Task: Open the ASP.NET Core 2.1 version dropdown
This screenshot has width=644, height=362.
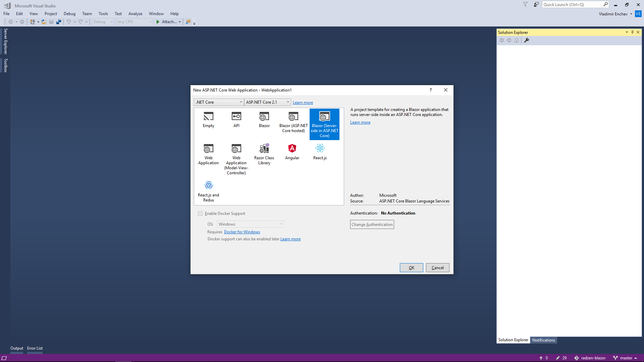Action: coord(267,102)
